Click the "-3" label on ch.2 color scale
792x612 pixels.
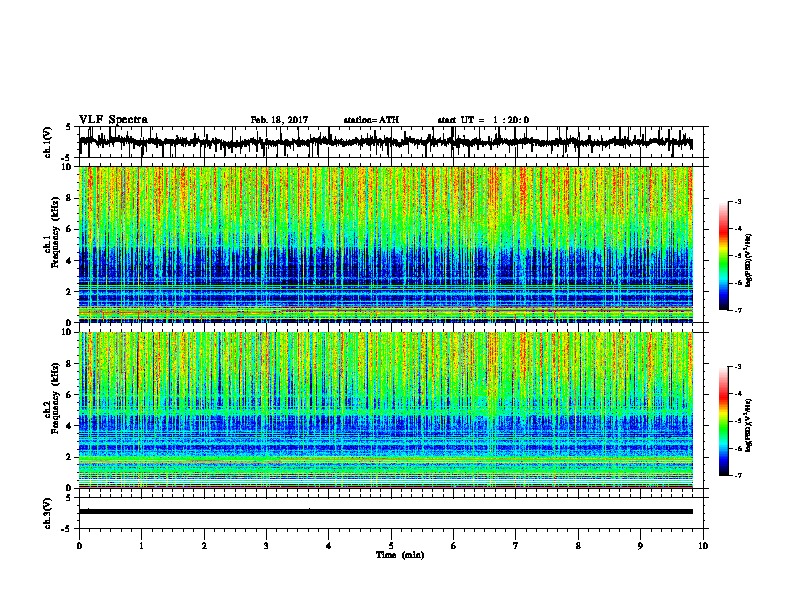[738, 367]
